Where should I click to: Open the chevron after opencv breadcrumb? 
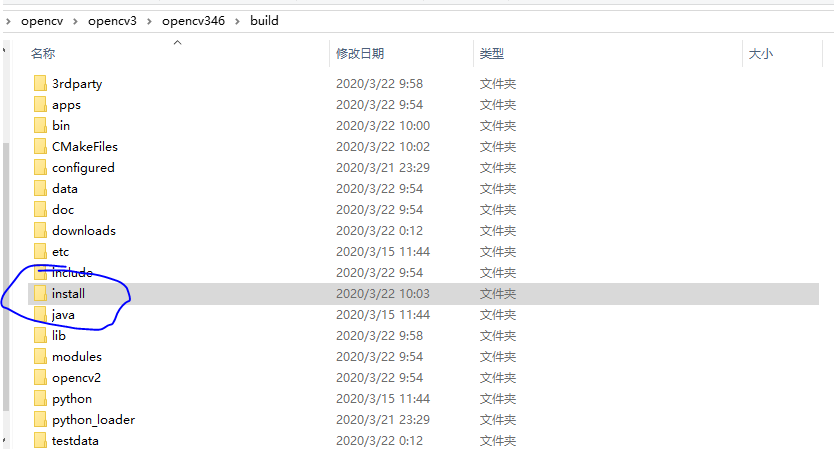coord(76,21)
